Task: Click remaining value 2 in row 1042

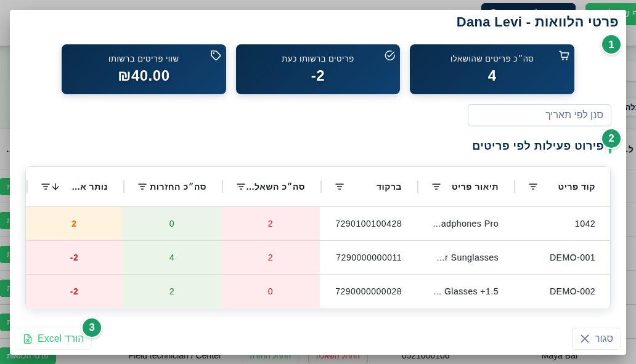Action: tap(74, 224)
